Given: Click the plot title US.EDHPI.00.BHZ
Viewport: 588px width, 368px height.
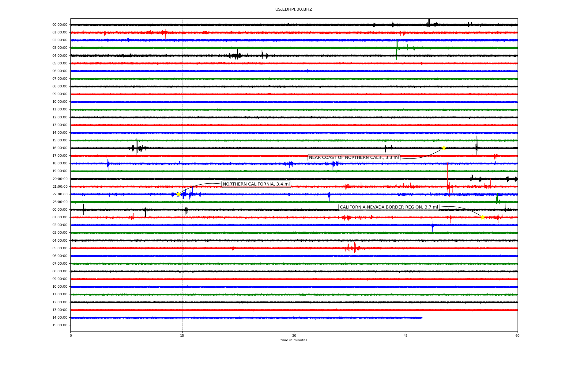Looking at the screenshot, I should 294,10.
